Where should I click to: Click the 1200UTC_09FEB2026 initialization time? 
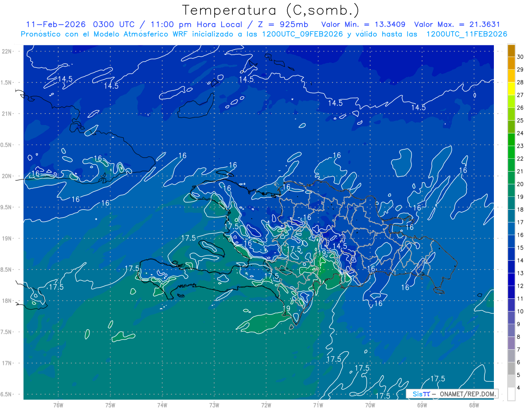[x=302, y=34]
